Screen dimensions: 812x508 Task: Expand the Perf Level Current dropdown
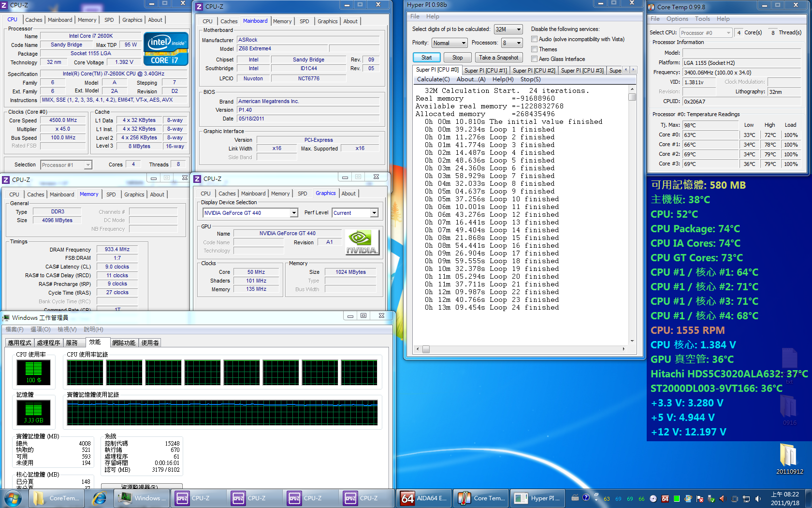355,213
